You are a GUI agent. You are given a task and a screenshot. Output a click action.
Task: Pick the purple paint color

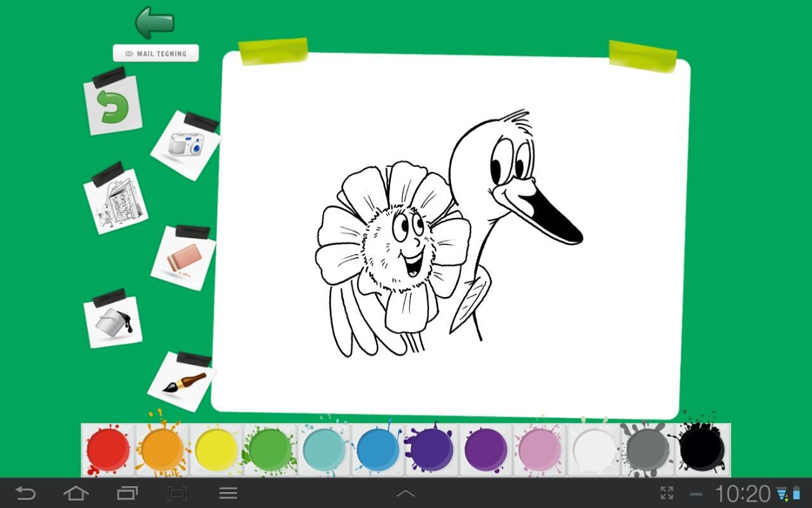click(x=485, y=450)
